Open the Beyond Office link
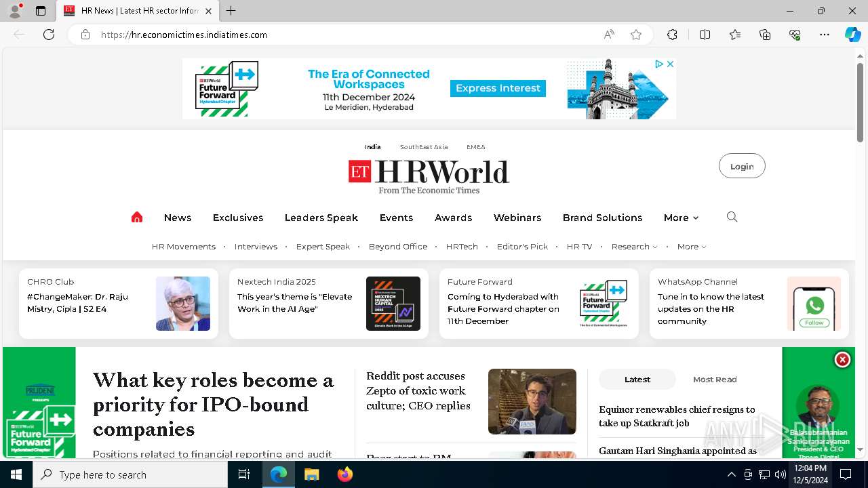Screen dimensions: 868x488 [x=398, y=247]
